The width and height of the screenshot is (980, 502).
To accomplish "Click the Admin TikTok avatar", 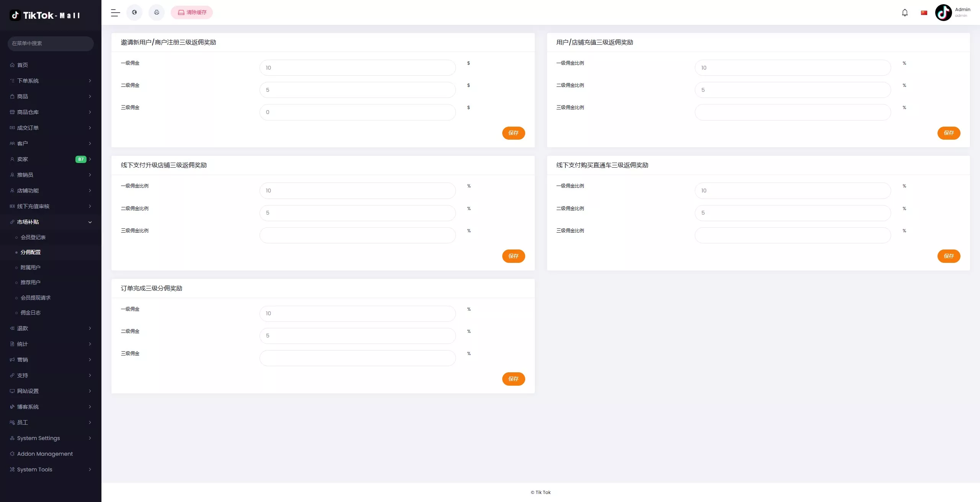I will pos(943,13).
